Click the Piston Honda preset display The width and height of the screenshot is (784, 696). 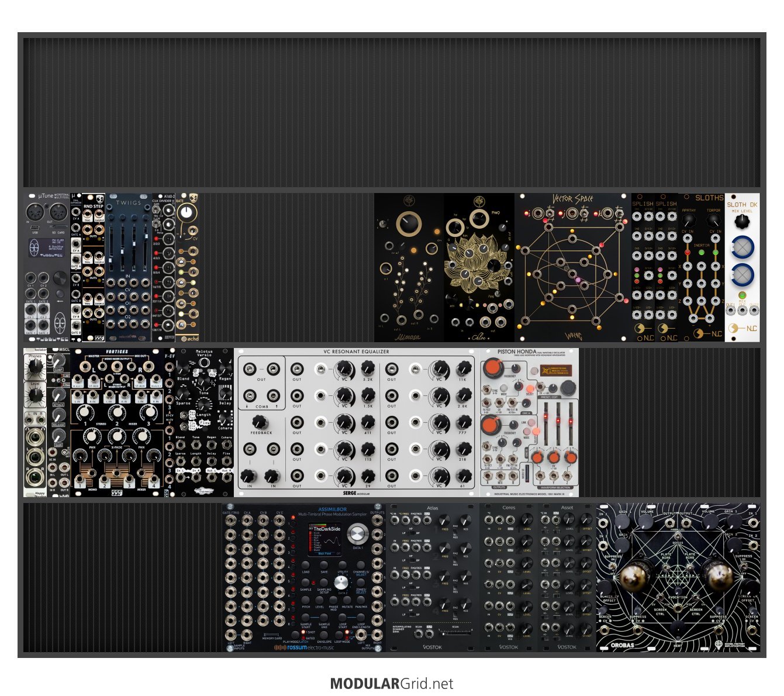tap(556, 370)
